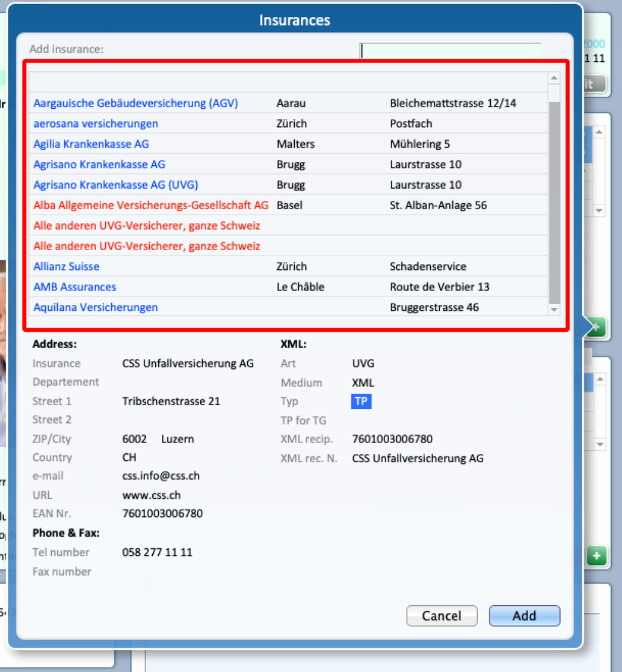
Task: Click the Medium XML value
Action: [x=363, y=383]
